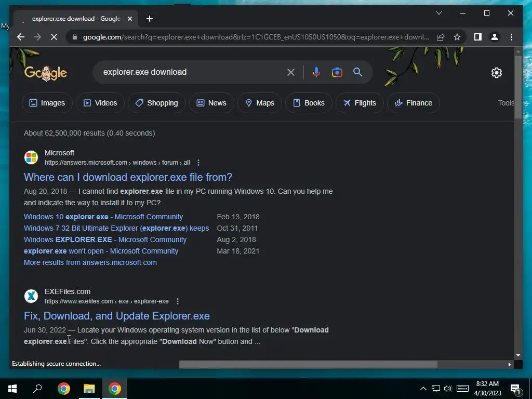Search by image with the camera icon
The width and height of the screenshot is (532, 399).
[337, 72]
